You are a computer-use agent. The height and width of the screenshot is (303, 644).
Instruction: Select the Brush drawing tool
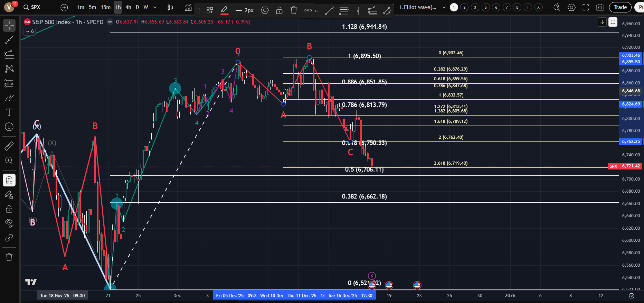(9, 98)
